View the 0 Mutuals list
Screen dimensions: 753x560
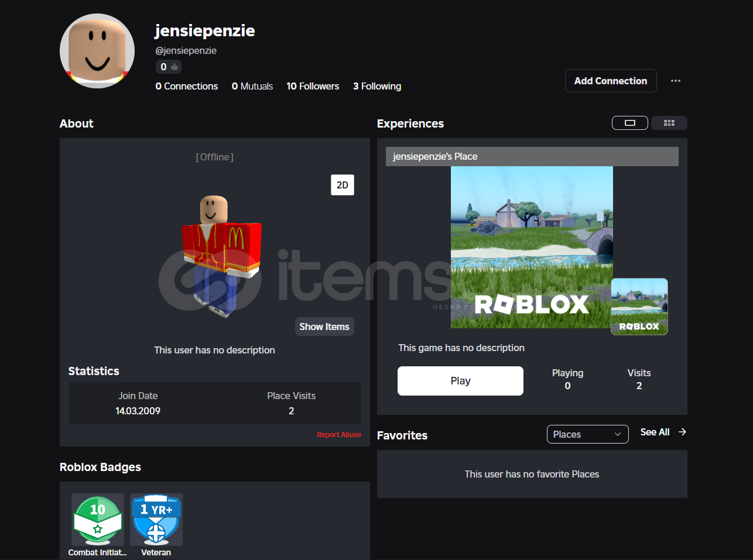(252, 86)
